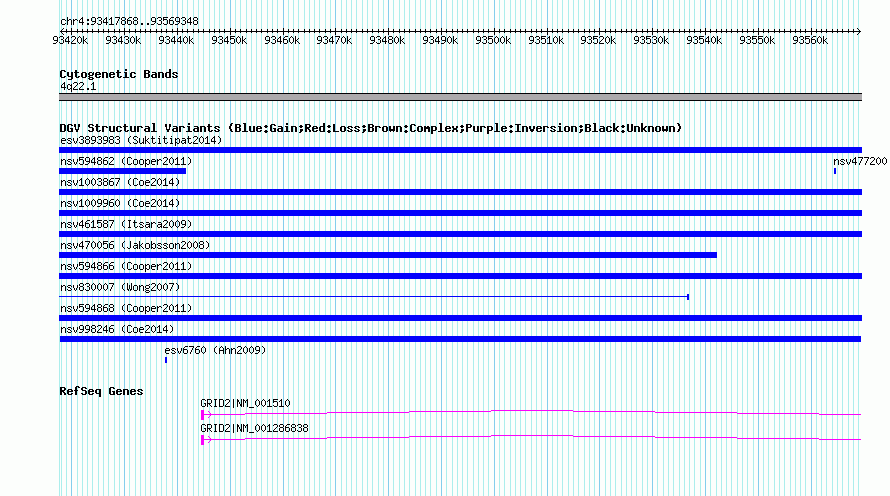
Task: Open the nsv594866 (Cooper2011) label
Action: click(126, 266)
